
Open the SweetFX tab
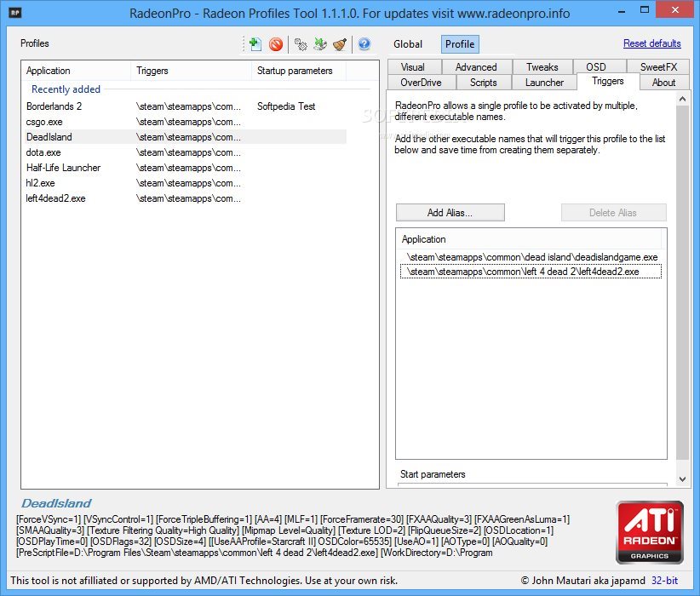[658, 67]
